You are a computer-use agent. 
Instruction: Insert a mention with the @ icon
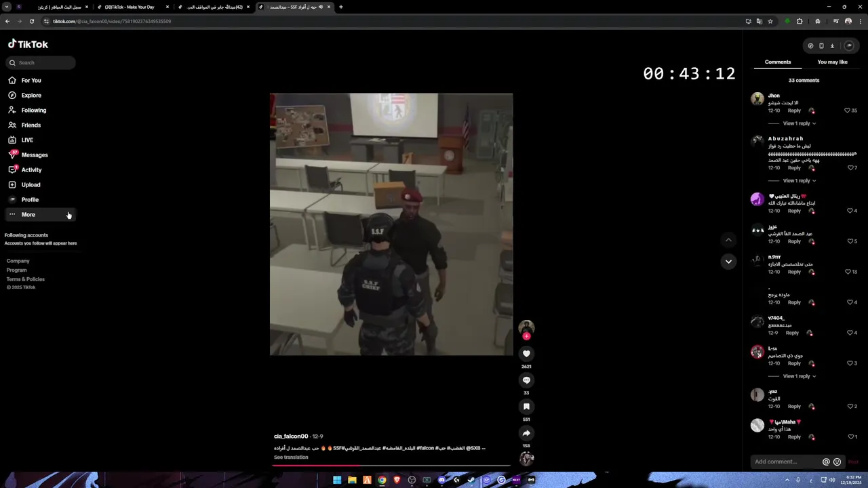pyautogui.click(x=826, y=462)
